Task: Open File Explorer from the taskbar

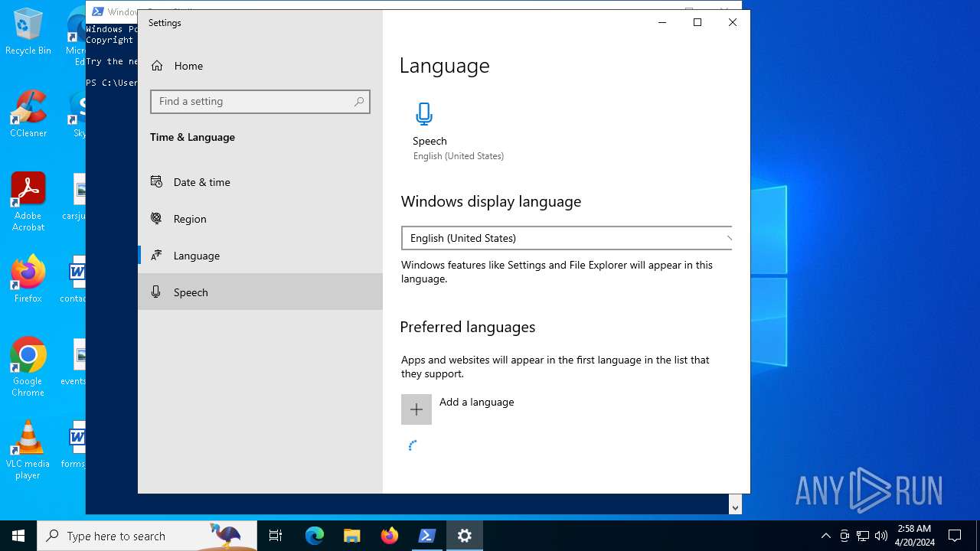Action: tap(352, 536)
